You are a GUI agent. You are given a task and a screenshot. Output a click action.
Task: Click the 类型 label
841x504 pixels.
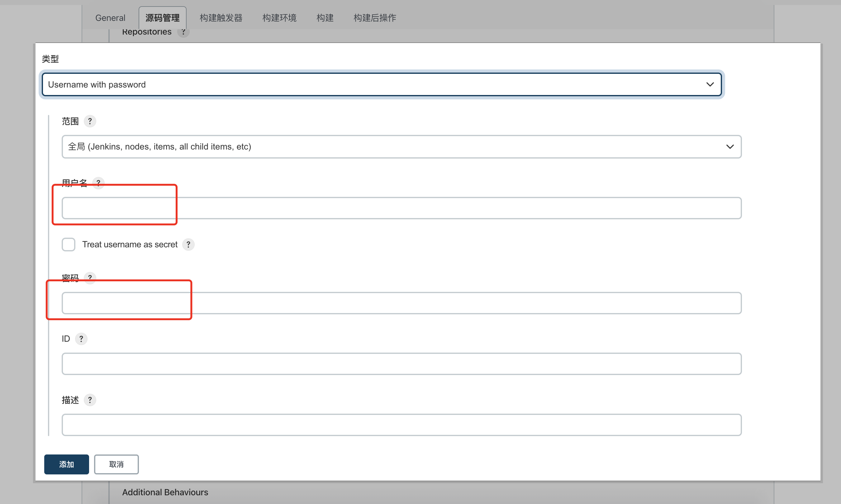[50, 59]
